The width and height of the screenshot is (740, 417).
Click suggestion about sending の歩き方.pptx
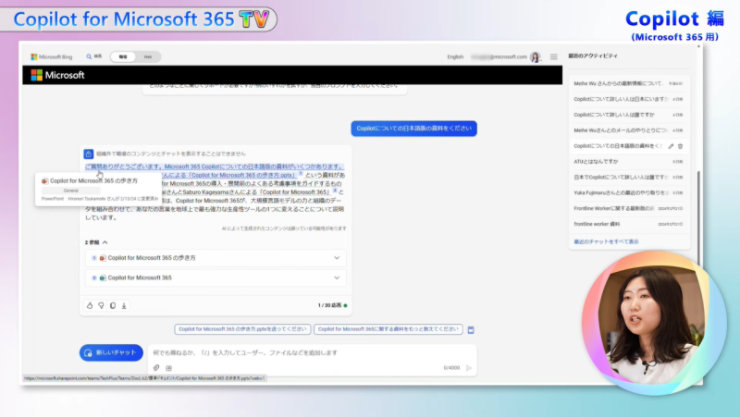click(243, 329)
